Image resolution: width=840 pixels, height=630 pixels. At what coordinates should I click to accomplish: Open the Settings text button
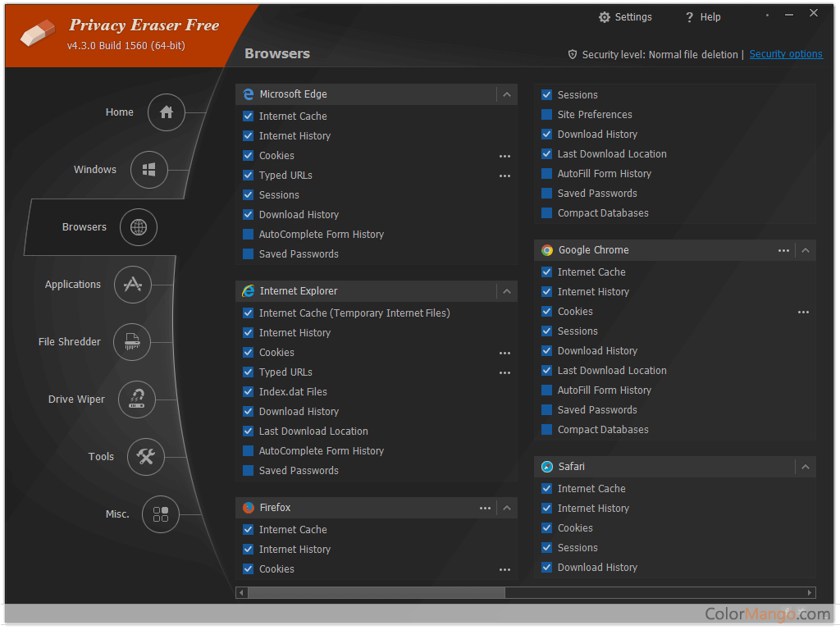click(633, 17)
